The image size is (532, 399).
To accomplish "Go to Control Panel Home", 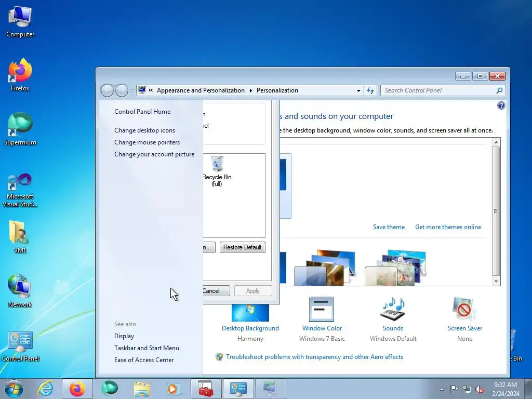I will pyautogui.click(x=142, y=112).
